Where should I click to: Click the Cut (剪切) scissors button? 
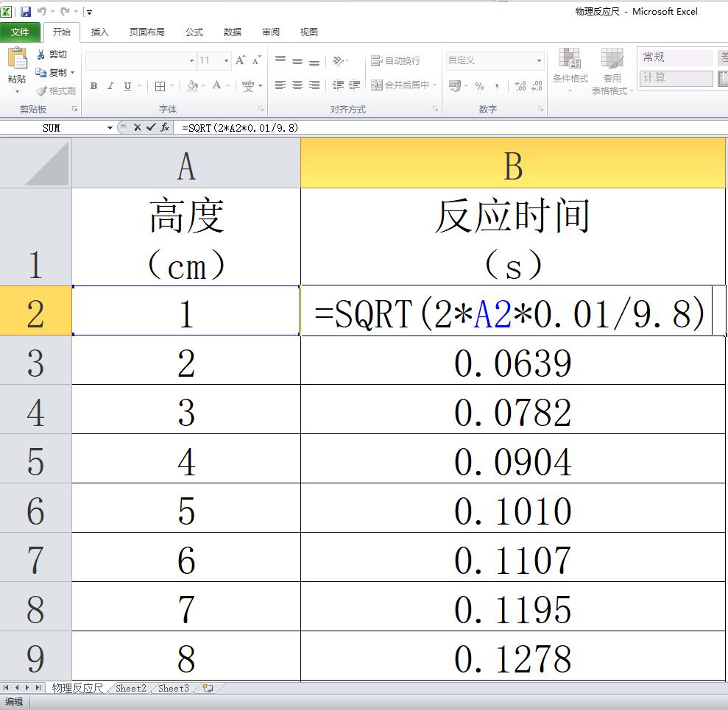point(52,54)
